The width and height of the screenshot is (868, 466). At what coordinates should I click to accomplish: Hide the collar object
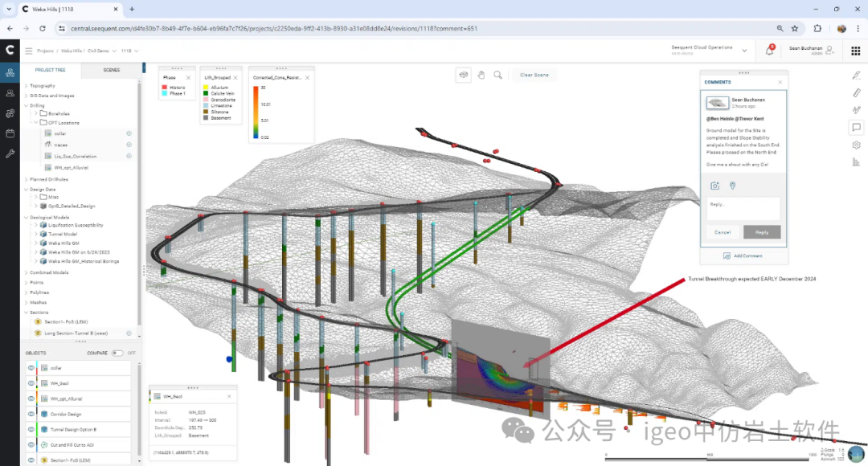tap(31, 368)
